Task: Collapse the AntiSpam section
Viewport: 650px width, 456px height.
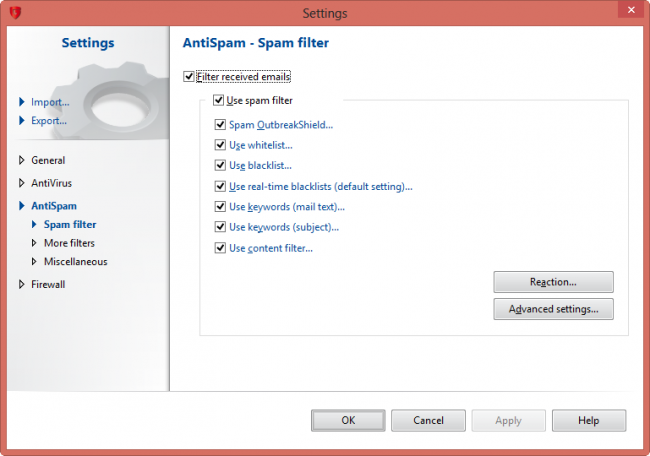Action: tap(21, 207)
